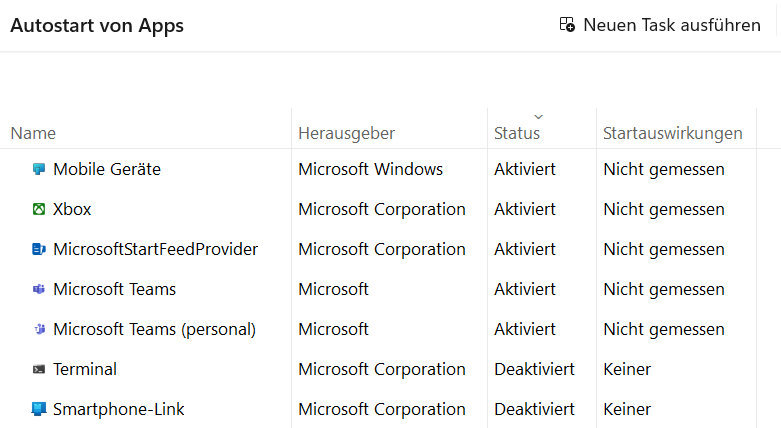Click Nicht gemessen in the MicrosoftStartFeedProvider row
781x428 pixels.
click(664, 249)
